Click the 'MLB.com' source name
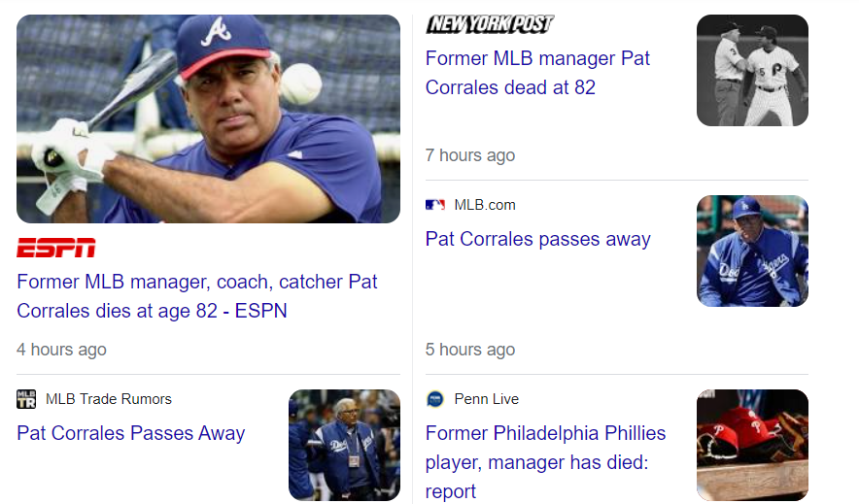The image size is (859, 504). coord(485,205)
